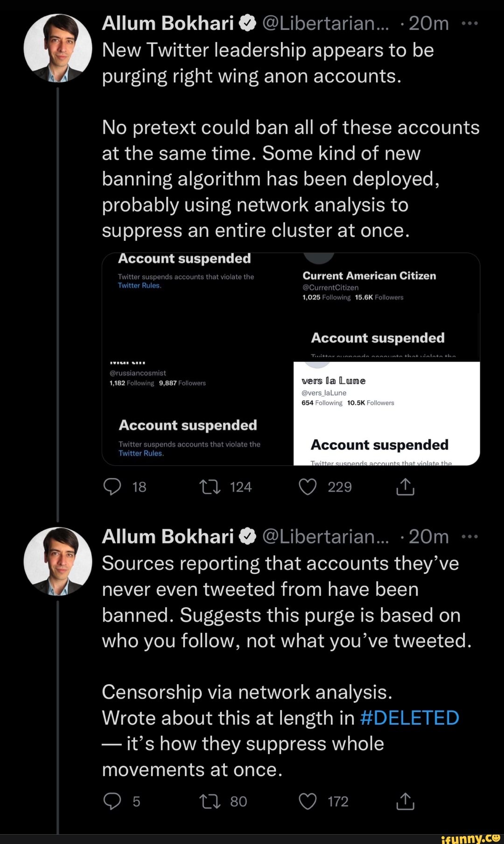Image resolution: width=504 pixels, height=844 pixels.
Task: Click the verified badge on first tweet
Action: (x=248, y=23)
